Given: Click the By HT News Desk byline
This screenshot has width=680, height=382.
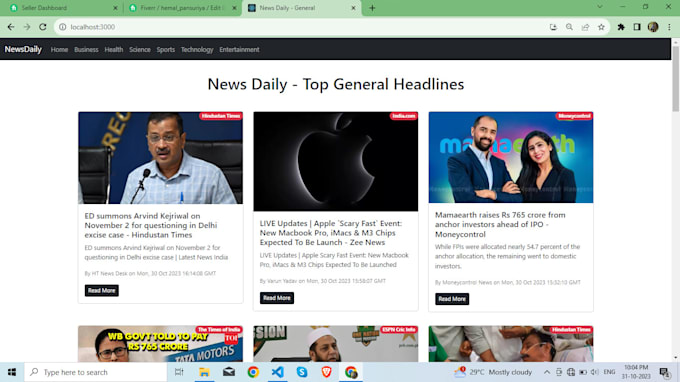Looking at the screenshot, I should click(150, 274).
